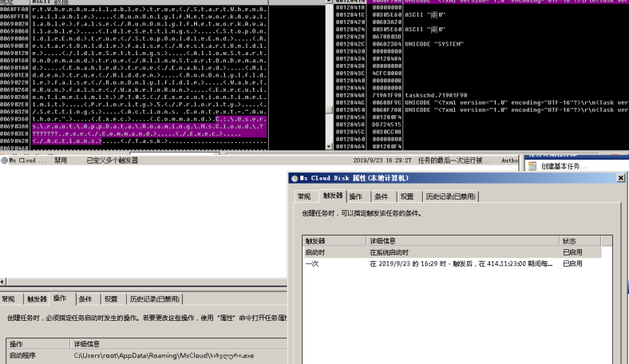
Task: Select stack value DD724515
Action: pyautogui.click(x=386, y=125)
